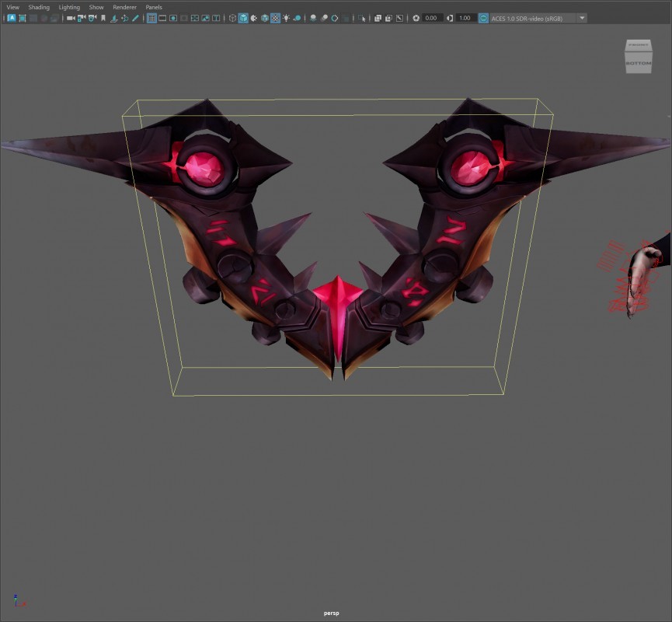
Task: Click the Use All Lights bulb icon
Action: 286,18
